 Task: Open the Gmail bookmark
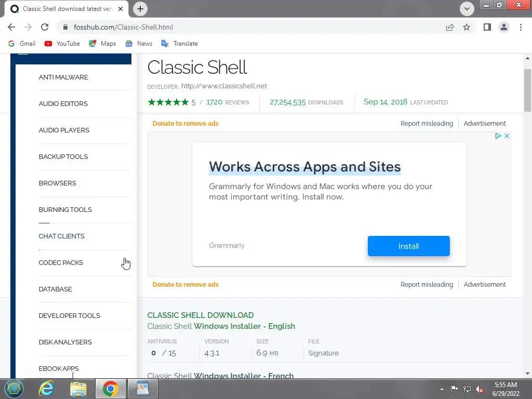pyautogui.click(x=22, y=44)
